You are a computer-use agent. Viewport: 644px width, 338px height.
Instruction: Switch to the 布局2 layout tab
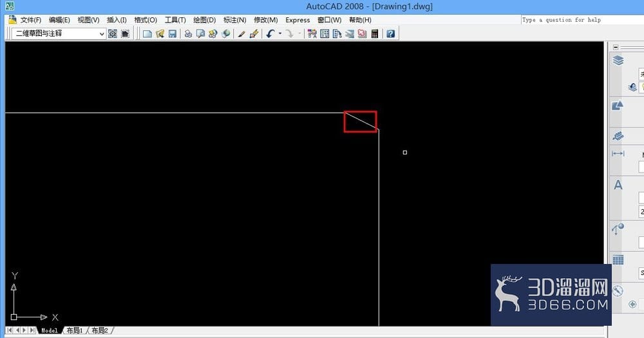[x=99, y=330]
